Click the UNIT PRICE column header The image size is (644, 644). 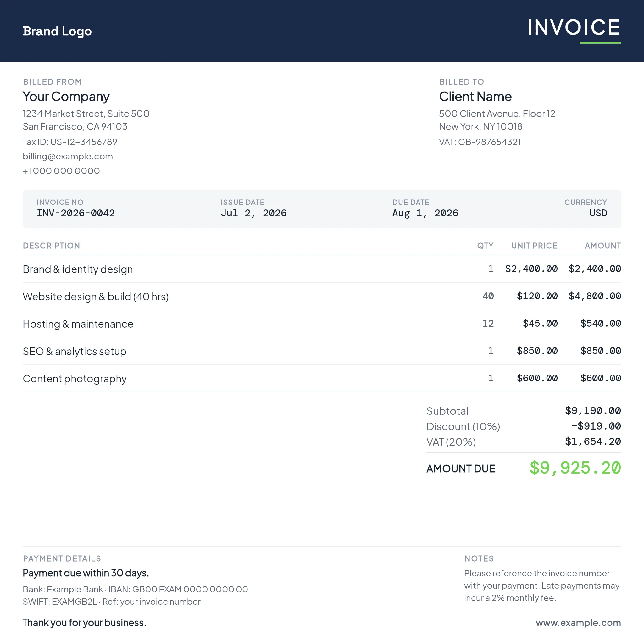pos(534,246)
